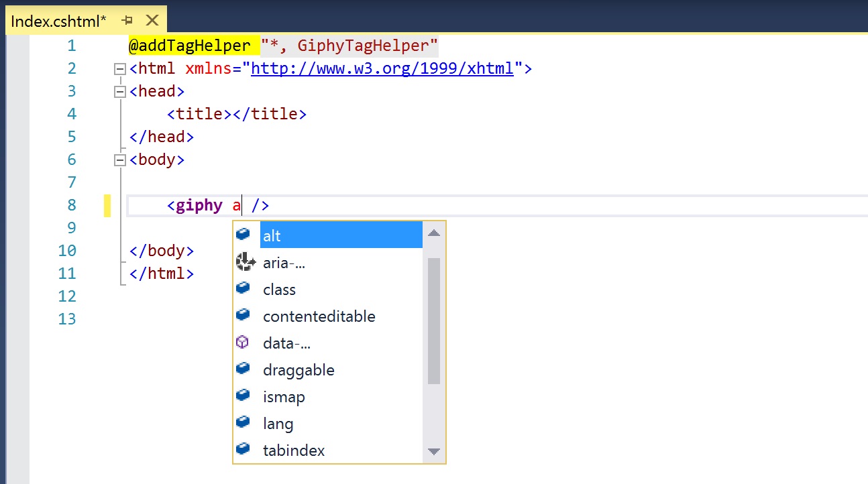Unpin the Index.cshtml tab
868x484 pixels.
point(127,19)
